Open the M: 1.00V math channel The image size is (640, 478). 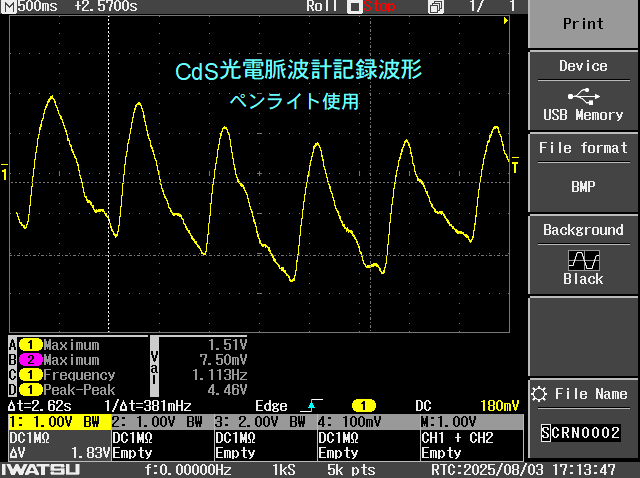[470, 422]
